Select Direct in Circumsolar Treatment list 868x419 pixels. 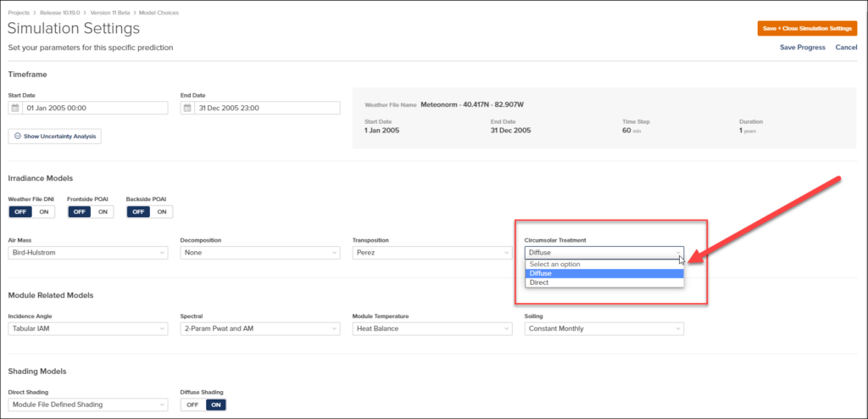604,282
